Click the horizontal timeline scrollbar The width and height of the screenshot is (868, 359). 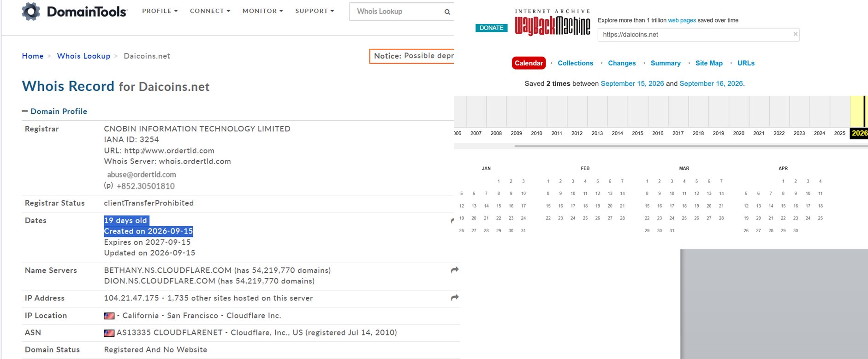[691, 146]
